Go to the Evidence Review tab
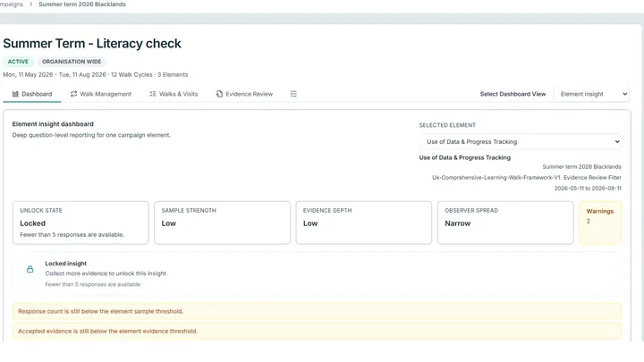The height and width of the screenshot is (362, 644). coord(244,94)
